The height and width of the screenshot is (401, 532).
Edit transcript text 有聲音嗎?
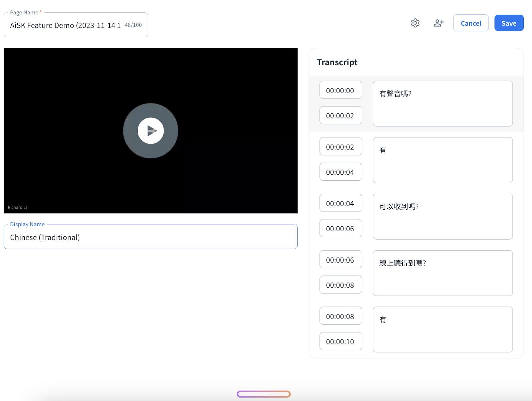pyautogui.click(x=442, y=103)
